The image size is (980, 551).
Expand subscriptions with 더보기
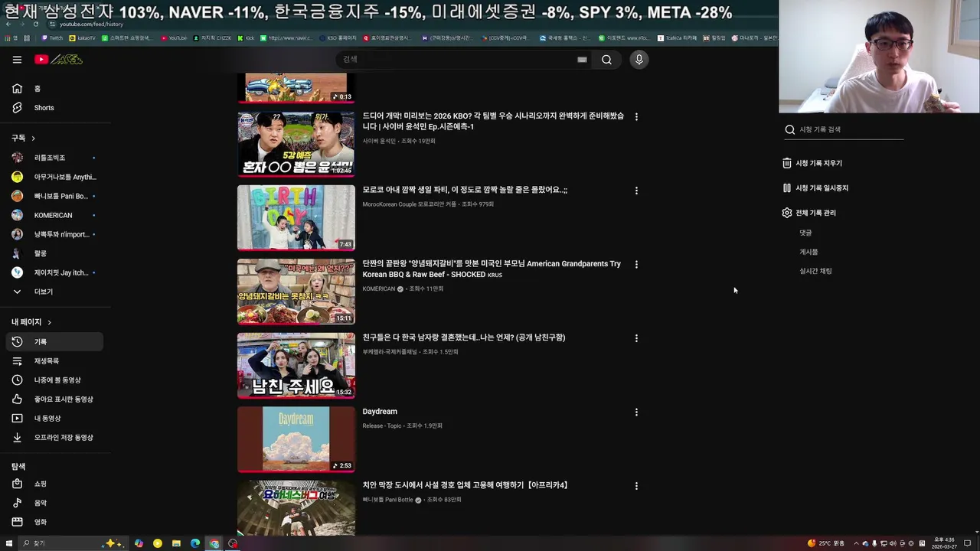[54, 292]
